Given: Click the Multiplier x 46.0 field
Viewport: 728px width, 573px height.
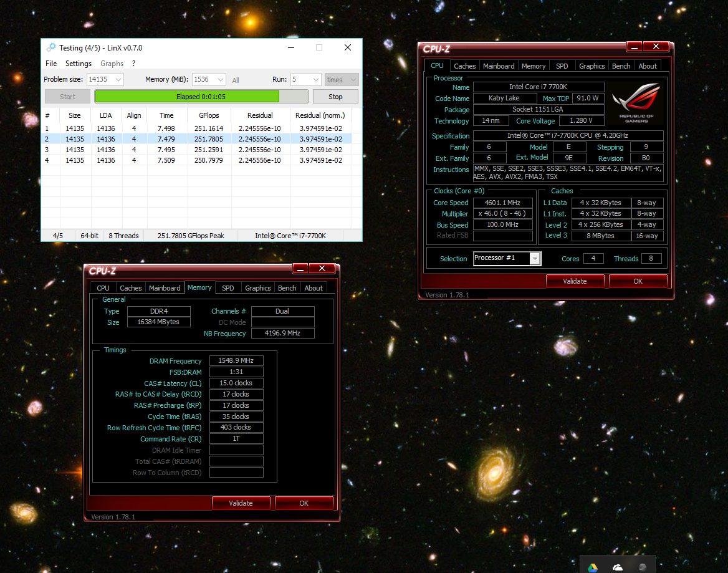Looking at the screenshot, I should [x=502, y=214].
